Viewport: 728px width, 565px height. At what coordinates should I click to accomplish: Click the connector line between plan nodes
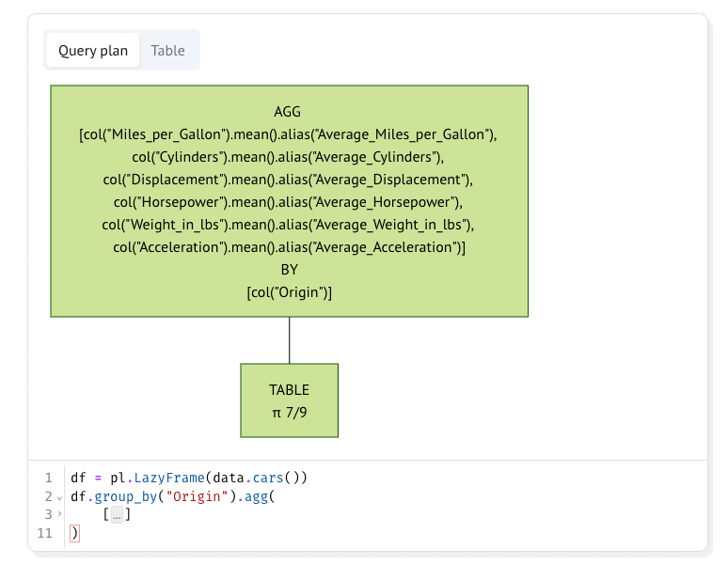click(289, 339)
